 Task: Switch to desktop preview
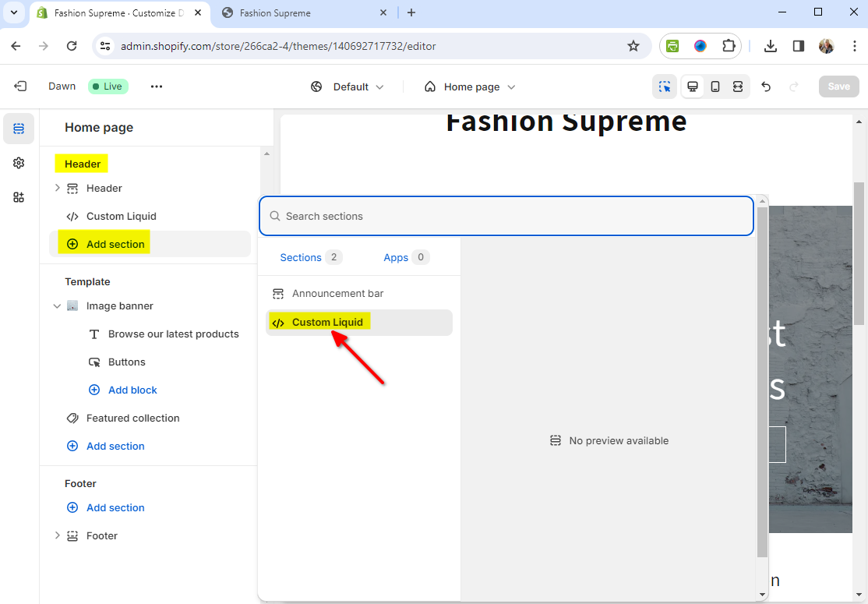[x=692, y=87]
